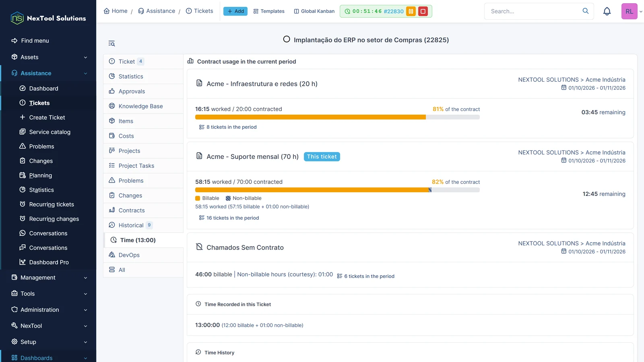The height and width of the screenshot is (362, 644).
Task: Toggle Billable legend in Suporte mensal
Action: 207,198
